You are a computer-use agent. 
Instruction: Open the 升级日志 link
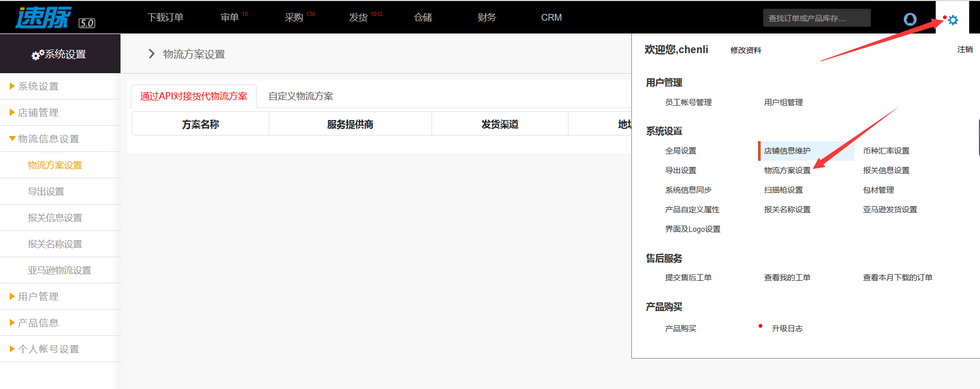787,329
